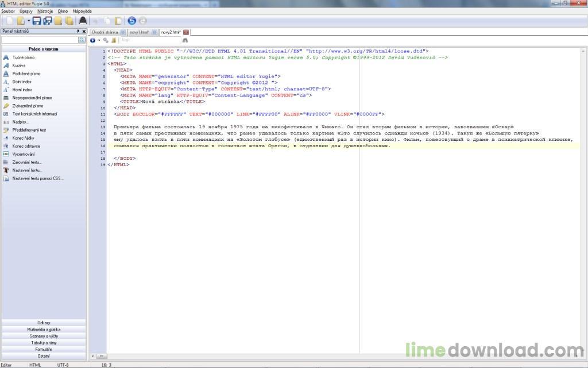Open Zarovnání textu... alignment tool

[27, 162]
